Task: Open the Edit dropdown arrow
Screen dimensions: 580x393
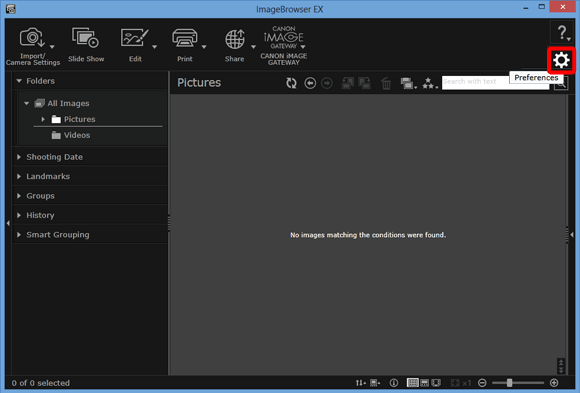Action: (x=155, y=47)
